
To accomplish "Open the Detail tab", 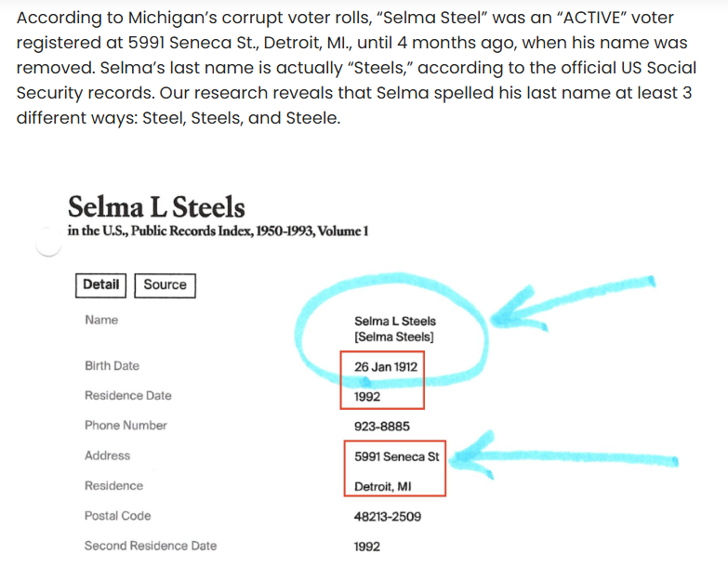I will click(x=100, y=285).
